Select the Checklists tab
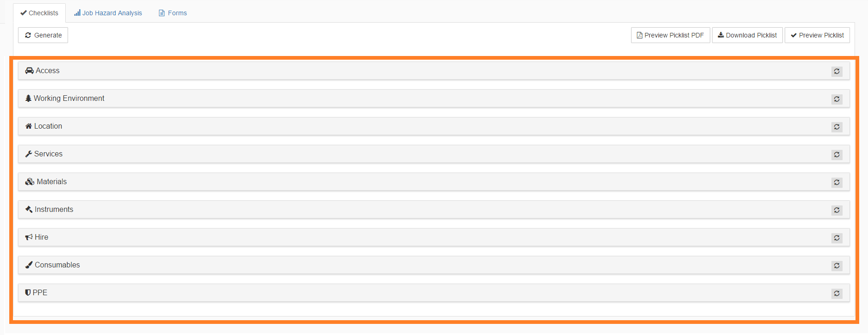Image resolution: width=868 pixels, height=335 pixels. pos(39,13)
